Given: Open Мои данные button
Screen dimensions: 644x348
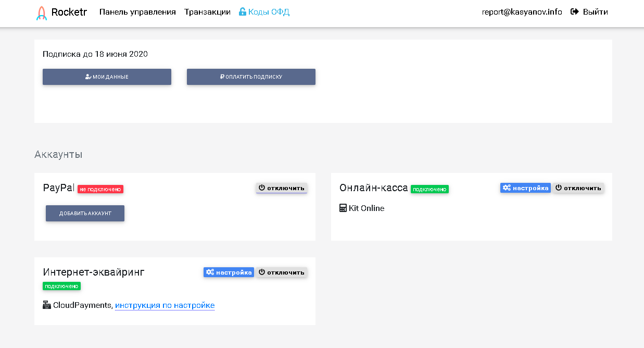Looking at the screenshot, I should point(107,77).
